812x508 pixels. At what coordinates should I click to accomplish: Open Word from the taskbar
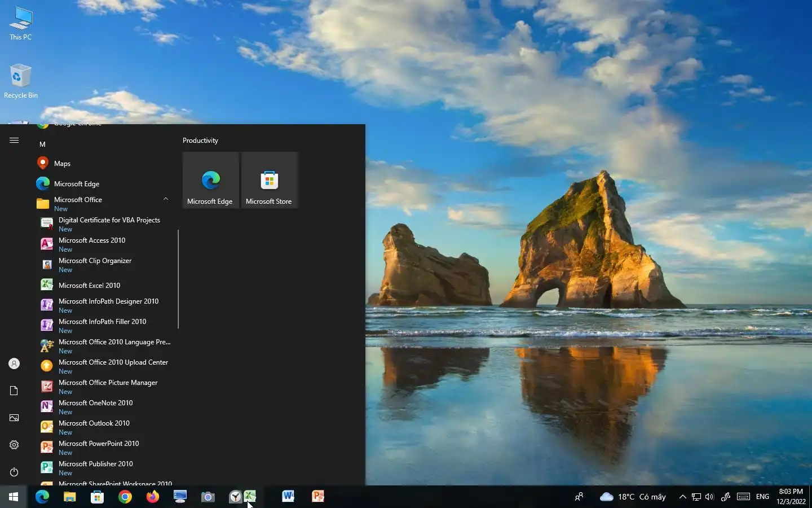tap(288, 497)
